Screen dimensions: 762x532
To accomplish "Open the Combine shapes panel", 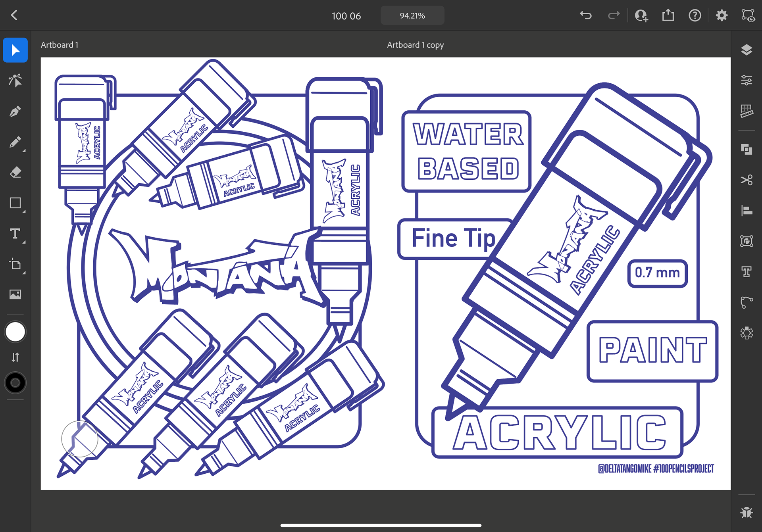I will pos(747,149).
